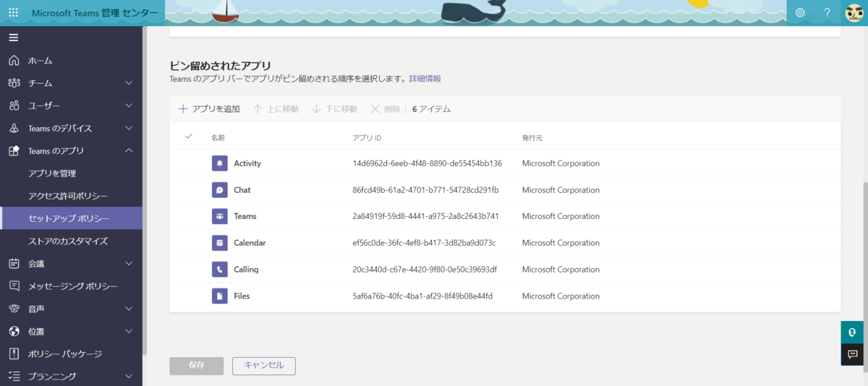Click the Messaging policy icon

click(14, 286)
